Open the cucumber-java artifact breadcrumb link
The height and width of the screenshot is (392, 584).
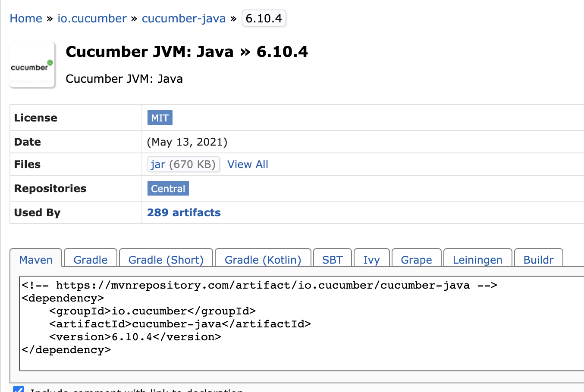[184, 18]
